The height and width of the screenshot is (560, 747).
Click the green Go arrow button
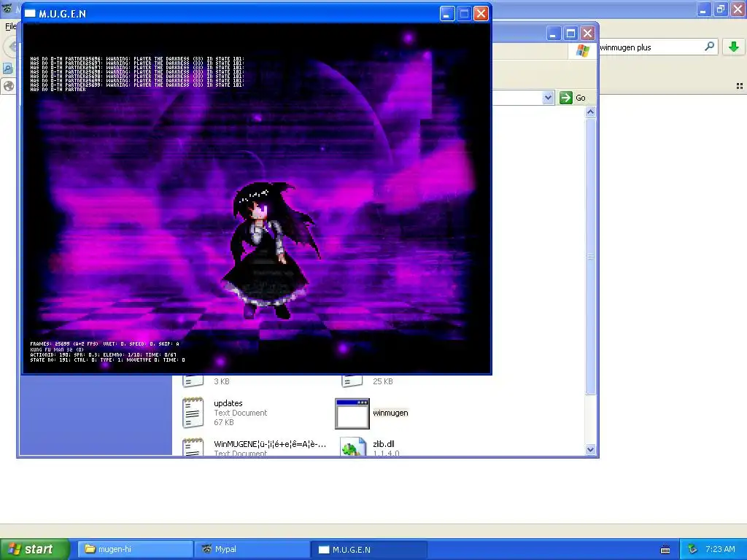(x=566, y=98)
